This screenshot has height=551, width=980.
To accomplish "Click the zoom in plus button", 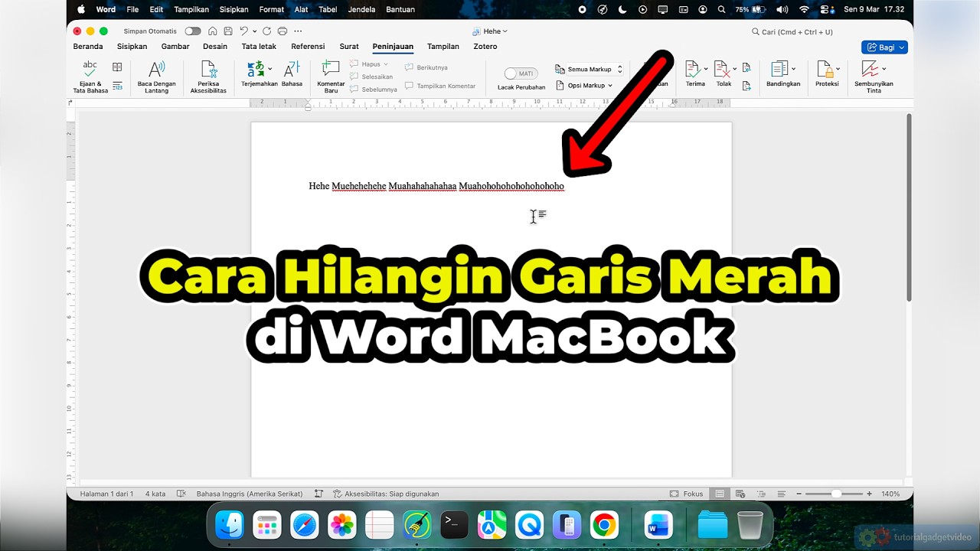I will pos(870,494).
